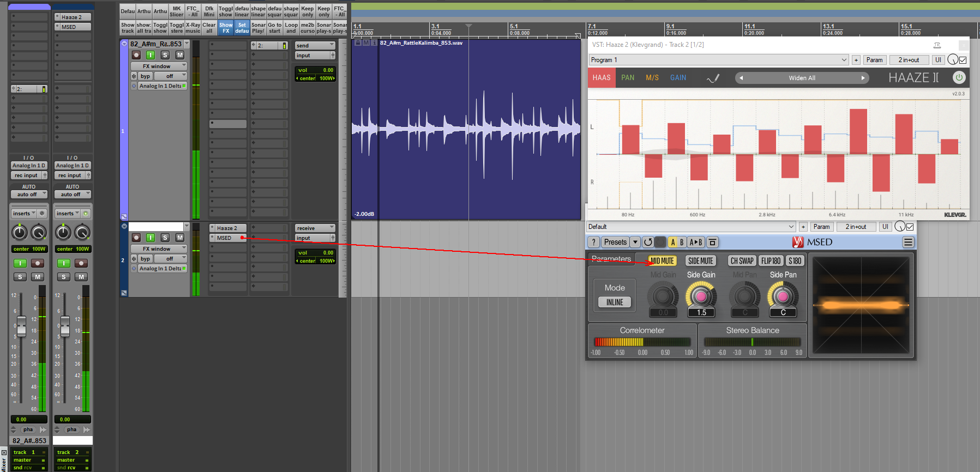Click the empty track 2 name field
The image size is (980, 472).
coord(156,227)
